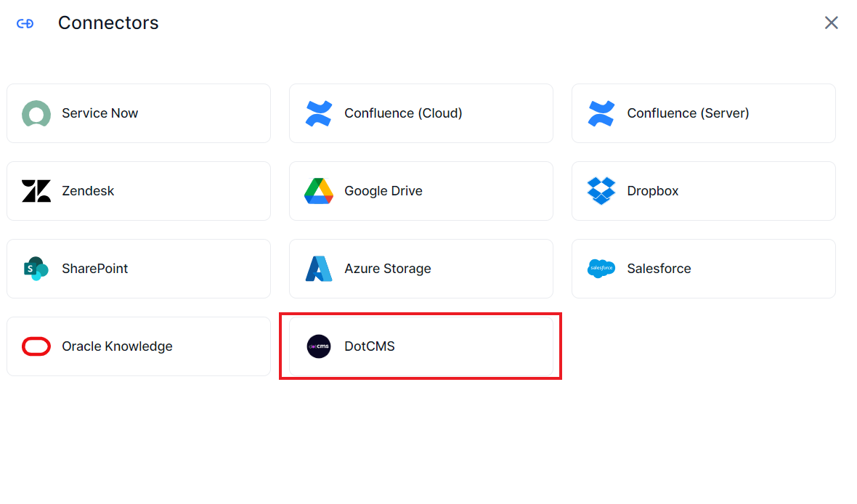Select the DotCMS round logo icon
This screenshot has height=504, width=857.
[318, 346]
